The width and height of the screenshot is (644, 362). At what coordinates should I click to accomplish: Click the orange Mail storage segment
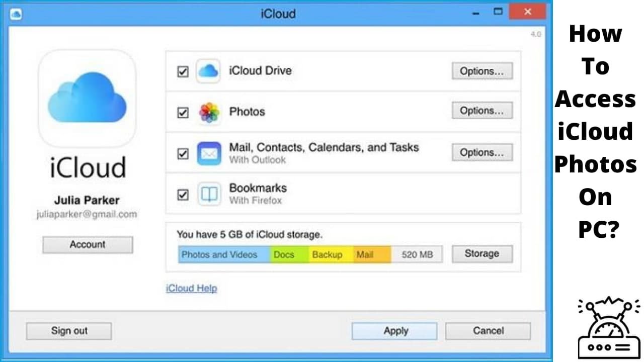coord(372,254)
